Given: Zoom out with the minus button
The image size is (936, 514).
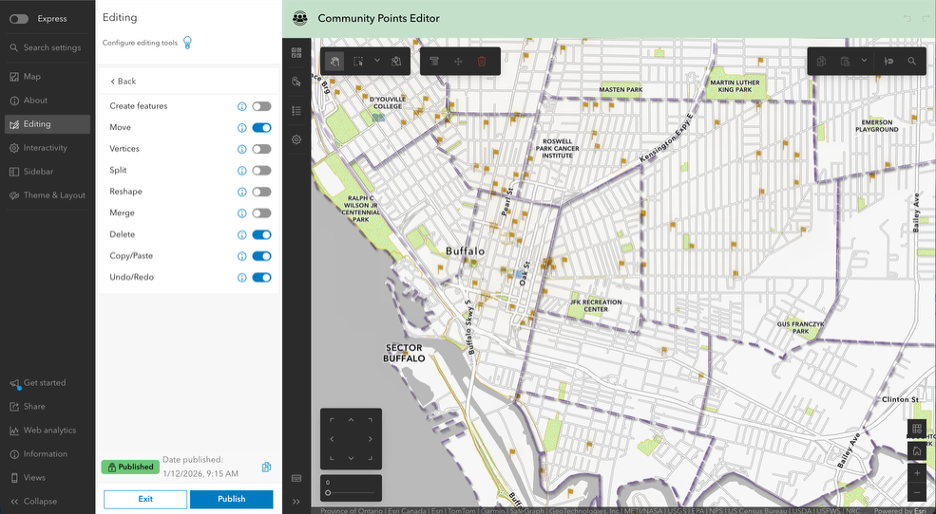Looking at the screenshot, I should (x=917, y=493).
